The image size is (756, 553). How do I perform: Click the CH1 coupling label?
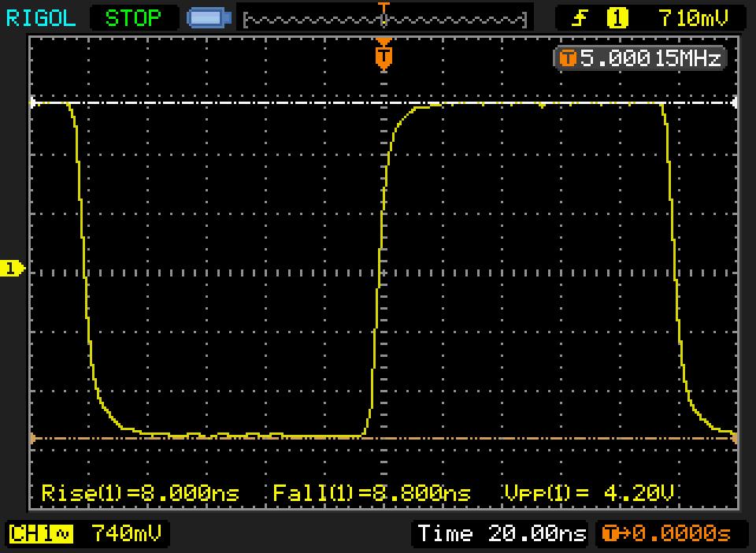coord(41,534)
